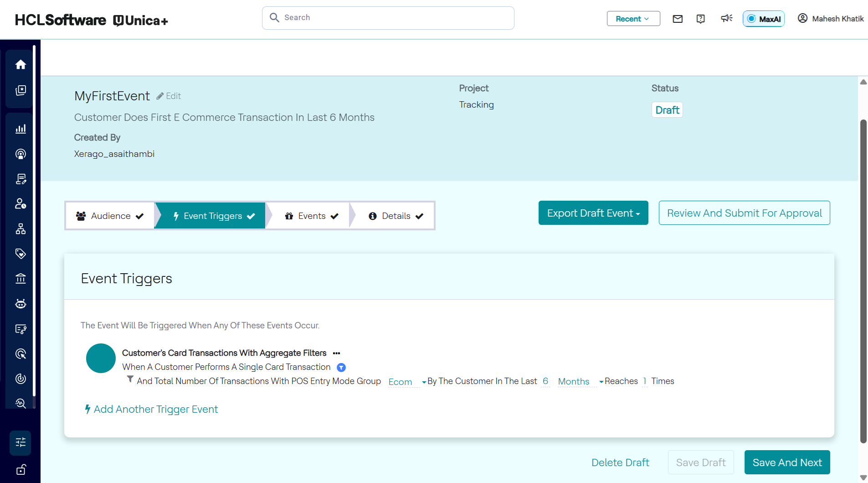Image resolution: width=868 pixels, height=483 pixels.
Task: Click the sliders settings icon in sidebar
Action: [21, 442]
